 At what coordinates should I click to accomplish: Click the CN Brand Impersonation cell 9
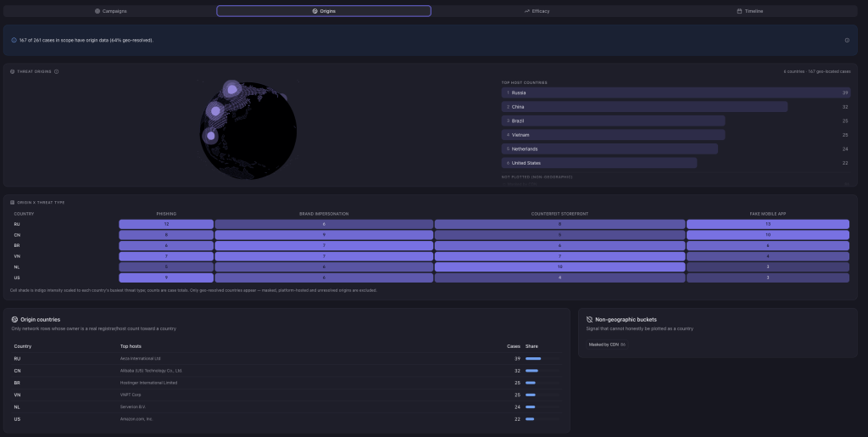tap(324, 235)
